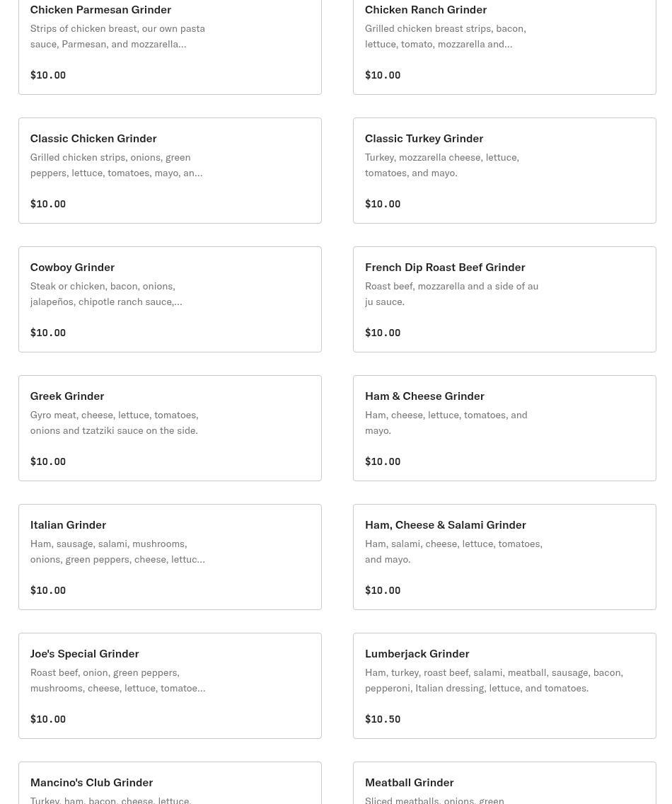Open Joe's Special Grinder card
The image size is (672, 804).
tap(170, 686)
